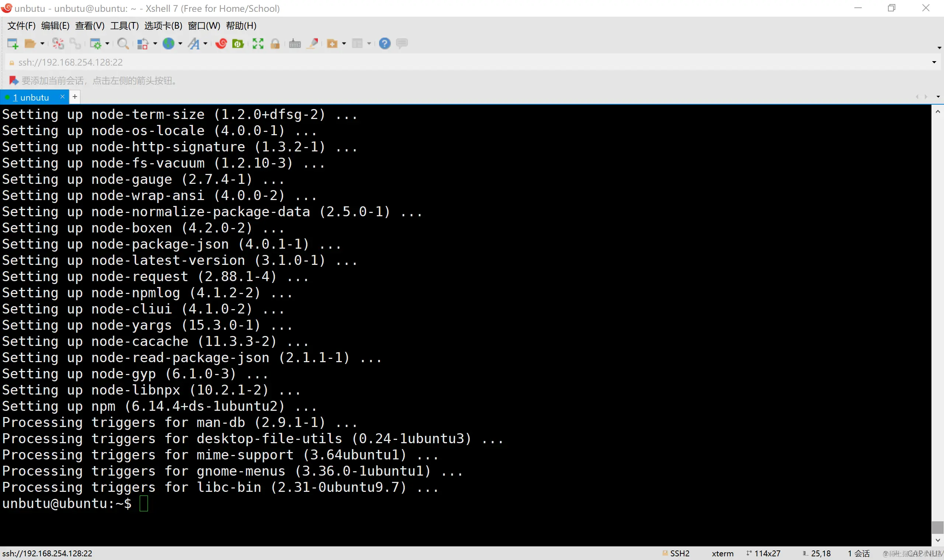Expand the font settings dropdown arrow
944x560 pixels.
tap(205, 43)
